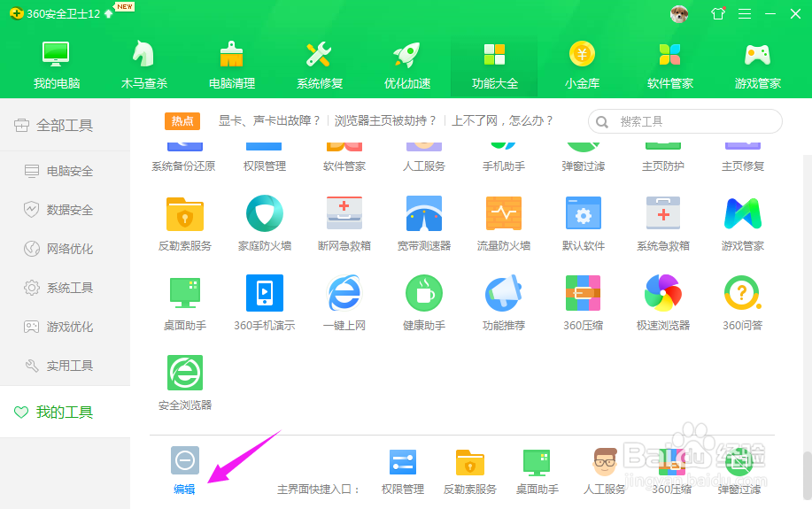The width and height of the screenshot is (812, 509).
Task: Open 极速浏览器 tool
Action: (663, 304)
